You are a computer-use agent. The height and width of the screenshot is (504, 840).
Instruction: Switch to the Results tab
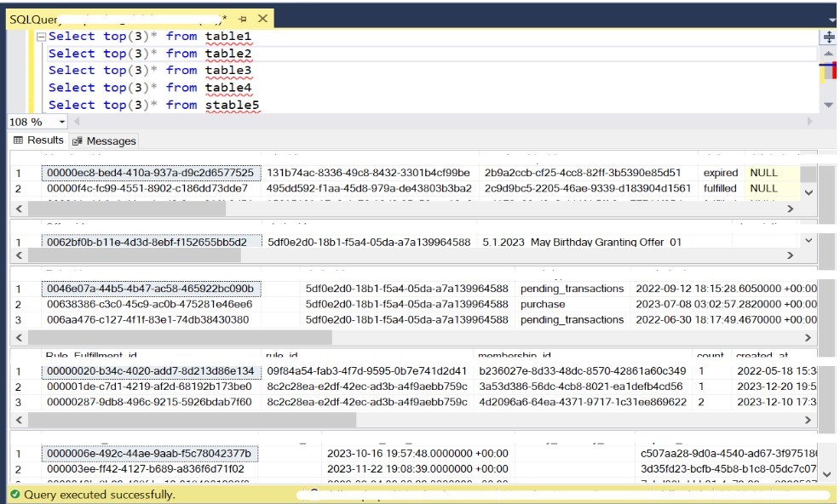[38, 140]
